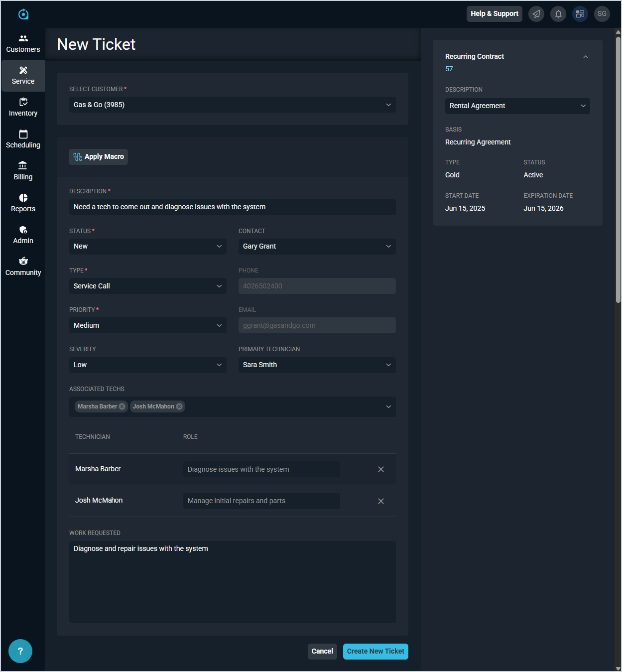Image resolution: width=622 pixels, height=672 pixels.
Task: Click the 'TECHNICIAN' column header
Action: [93, 437]
